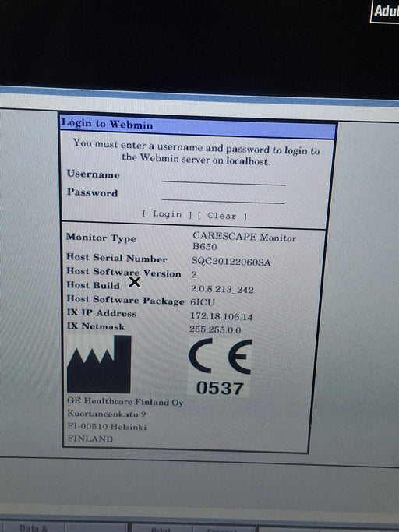The image size is (399, 532).
Task: Click the 6ICU software package value
Action: 203,301
